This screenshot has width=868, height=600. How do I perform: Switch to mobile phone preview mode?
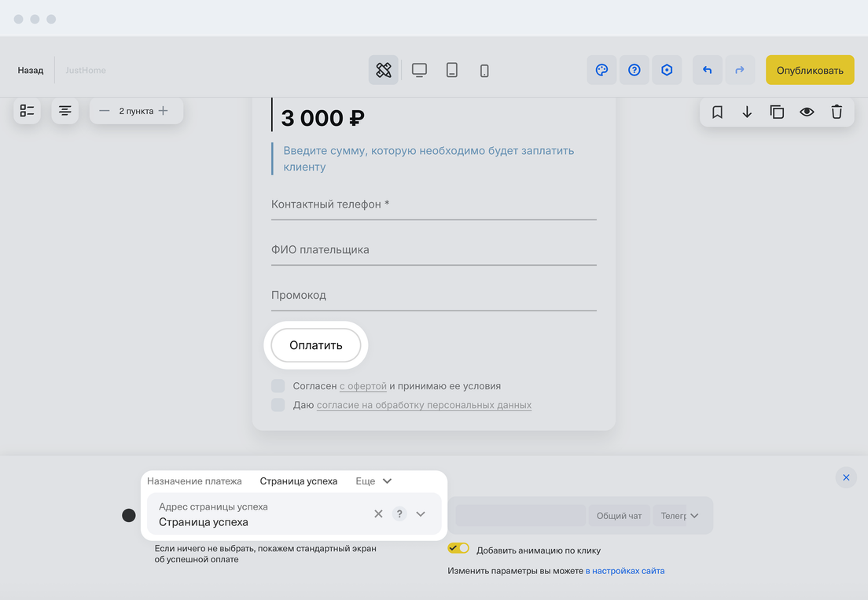coord(484,70)
